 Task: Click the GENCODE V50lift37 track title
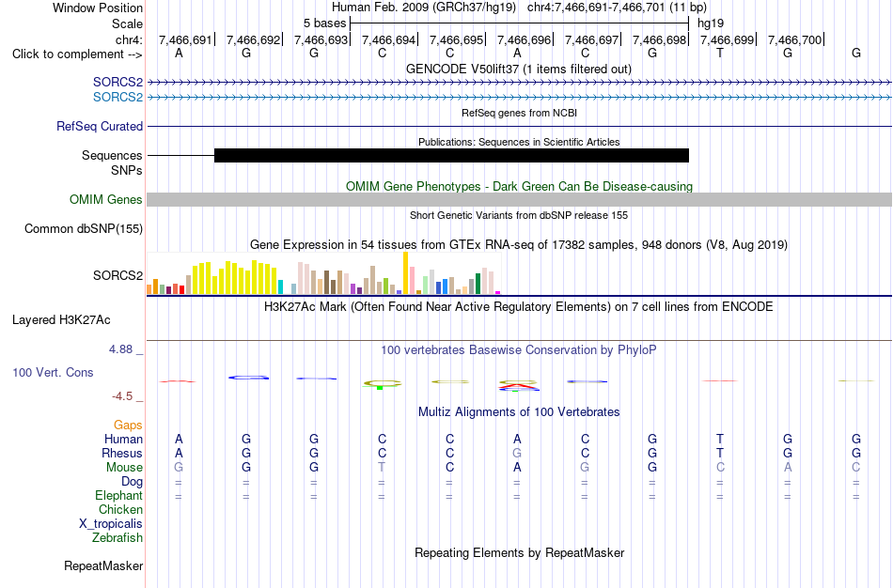[x=519, y=69]
